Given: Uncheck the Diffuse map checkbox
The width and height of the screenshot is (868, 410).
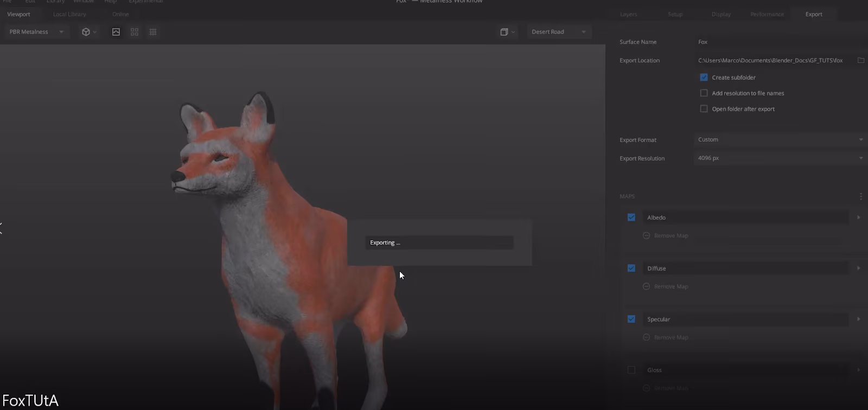Looking at the screenshot, I should point(631,268).
